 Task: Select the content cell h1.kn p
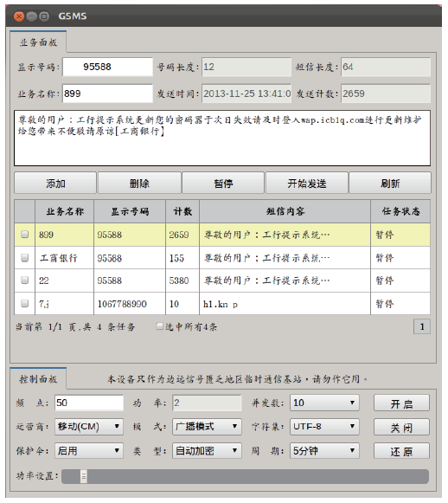tap(285, 304)
